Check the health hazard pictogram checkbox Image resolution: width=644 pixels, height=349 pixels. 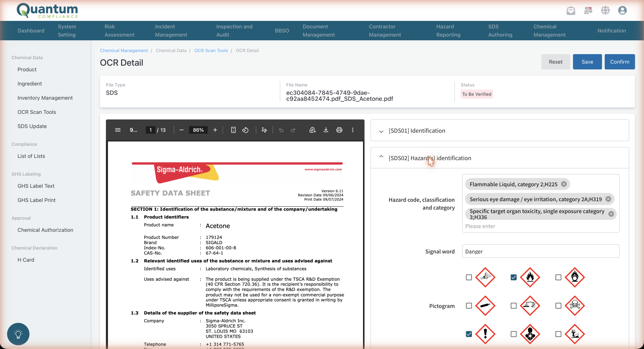tap(513, 334)
